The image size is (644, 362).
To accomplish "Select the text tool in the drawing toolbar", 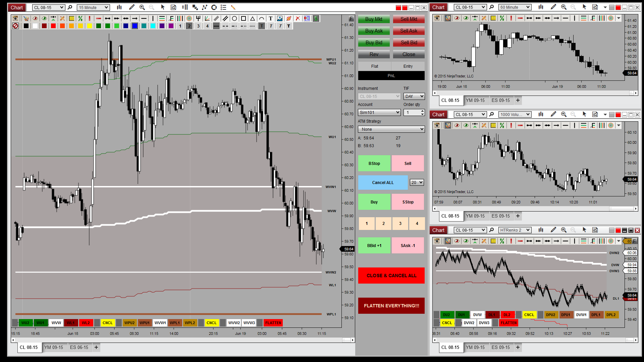I will coord(271,18).
